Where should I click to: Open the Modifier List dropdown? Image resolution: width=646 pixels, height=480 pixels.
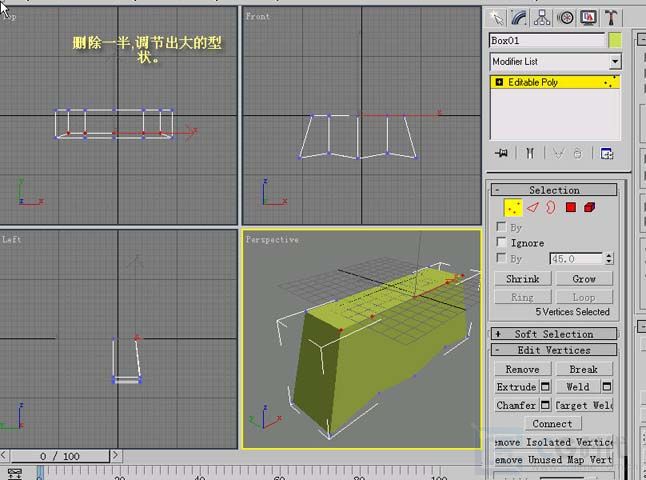pyautogui.click(x=615, y=62)
